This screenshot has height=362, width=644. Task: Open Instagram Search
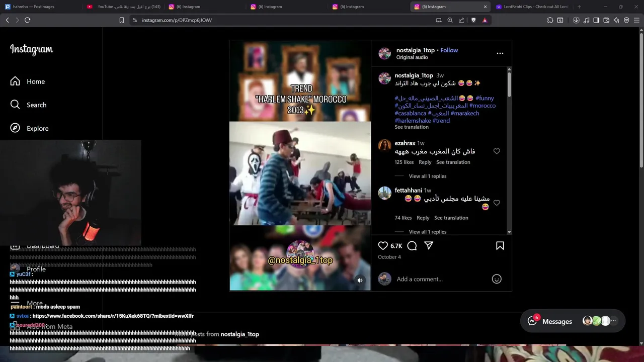coord(29,105)
